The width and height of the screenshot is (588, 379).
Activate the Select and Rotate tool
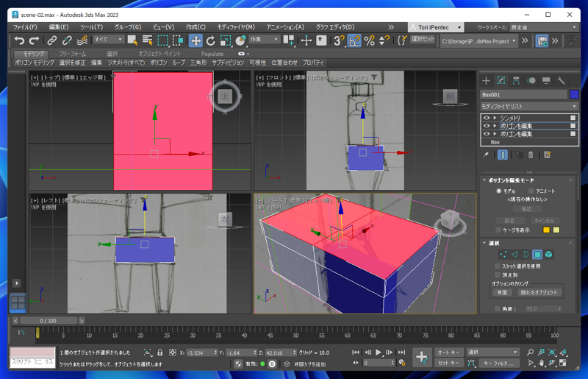tap(211, 40)
